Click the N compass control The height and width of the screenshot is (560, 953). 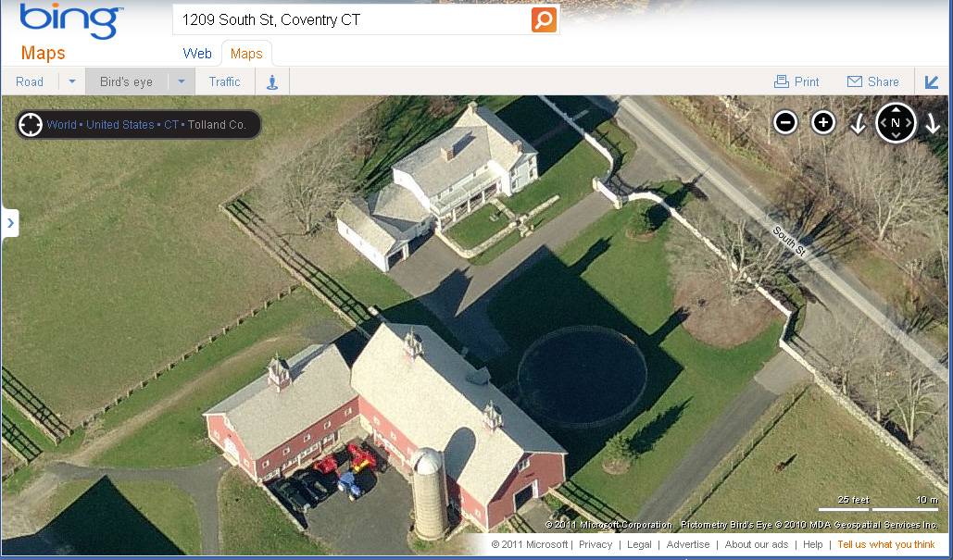coord(896,123)
